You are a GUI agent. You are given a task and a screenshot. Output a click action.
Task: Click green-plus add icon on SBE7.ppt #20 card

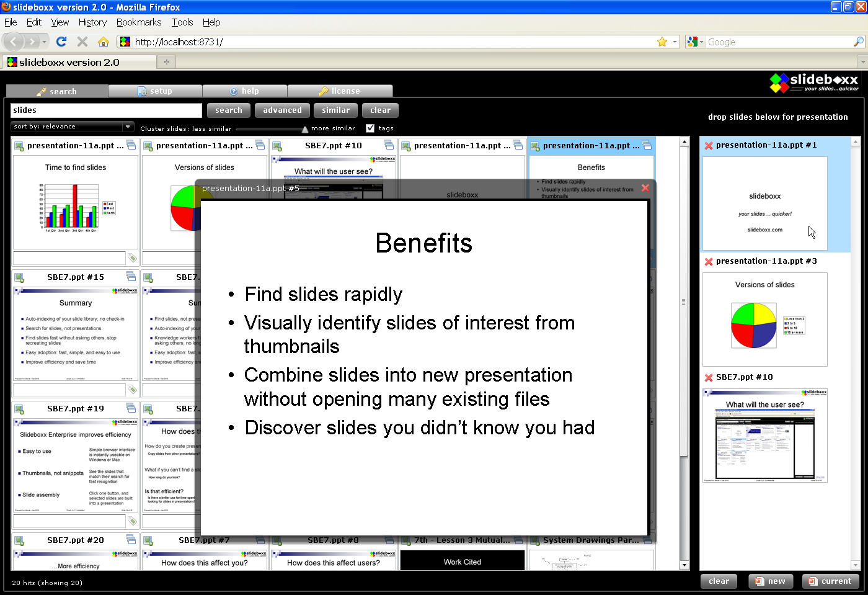click(x=19, y=541)
